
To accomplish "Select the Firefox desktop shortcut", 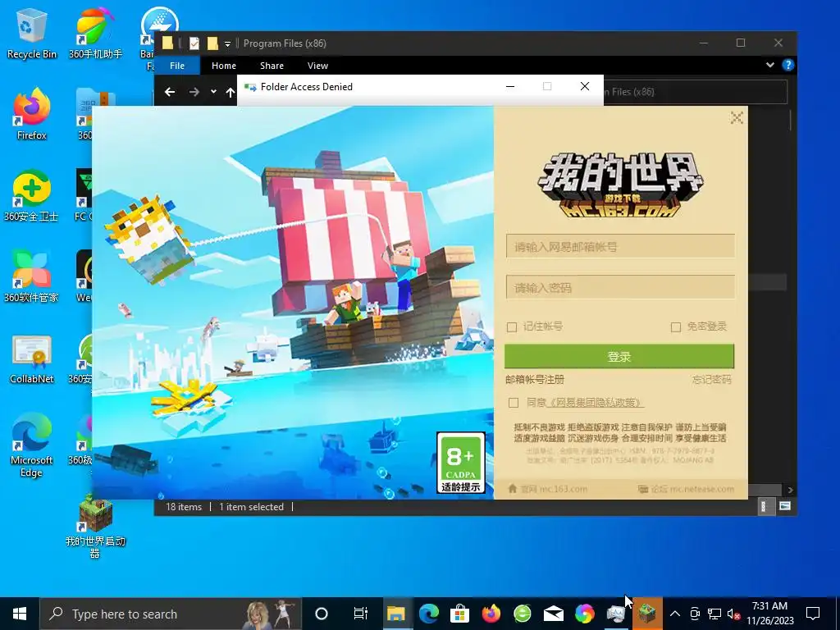I will [x=32, y=114].
